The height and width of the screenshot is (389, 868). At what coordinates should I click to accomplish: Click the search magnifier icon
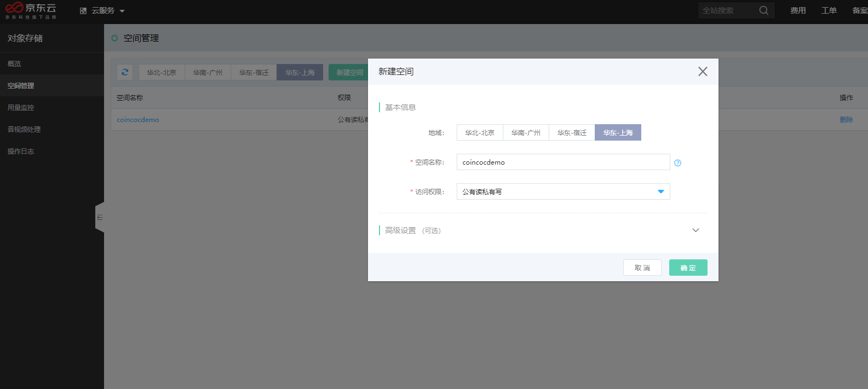click(x=763, y=10)
